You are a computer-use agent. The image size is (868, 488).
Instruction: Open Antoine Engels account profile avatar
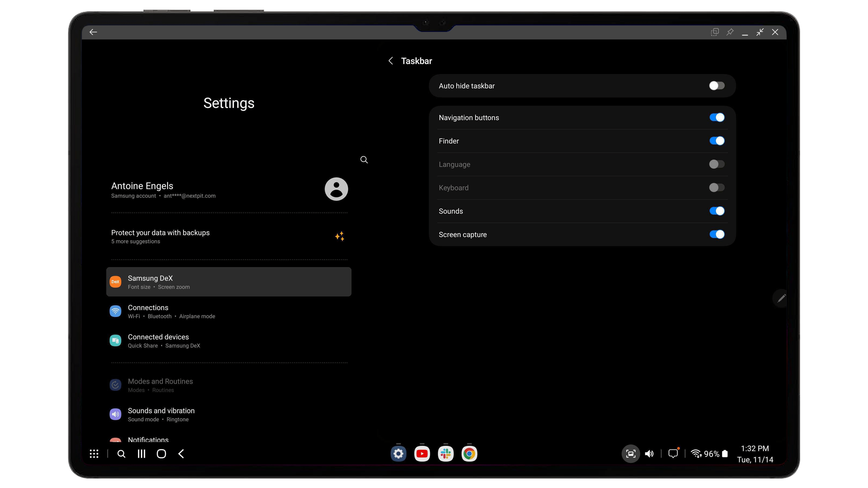click(x=336, y=189)
